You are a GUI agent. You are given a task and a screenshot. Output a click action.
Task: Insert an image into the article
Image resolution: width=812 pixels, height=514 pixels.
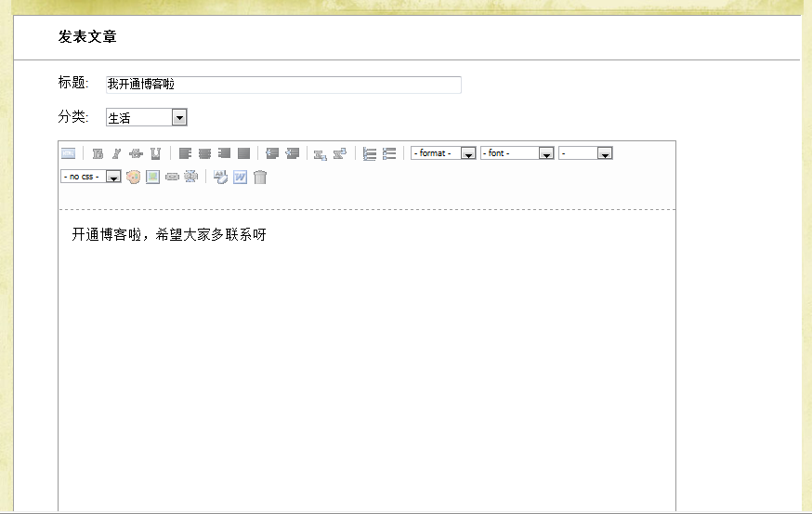[152, 178]
